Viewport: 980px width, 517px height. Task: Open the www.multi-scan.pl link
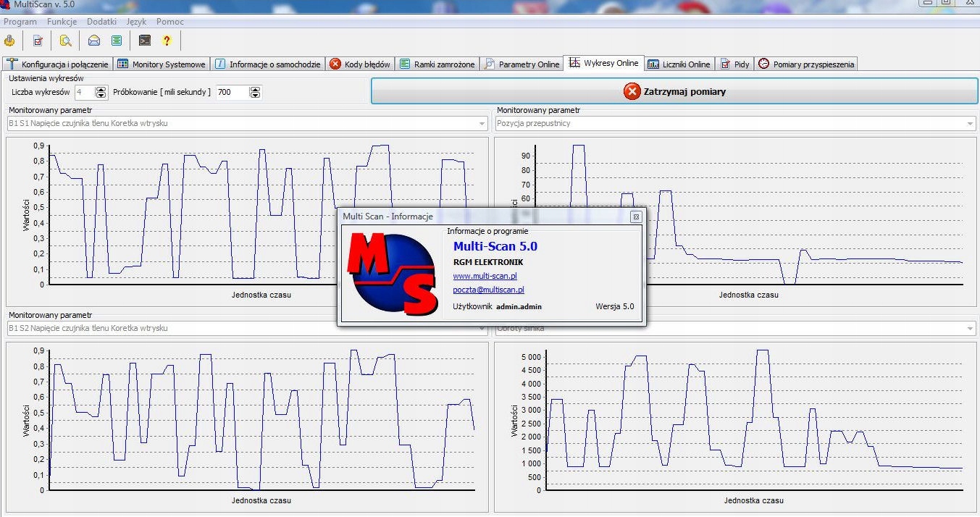pos(485,276)
